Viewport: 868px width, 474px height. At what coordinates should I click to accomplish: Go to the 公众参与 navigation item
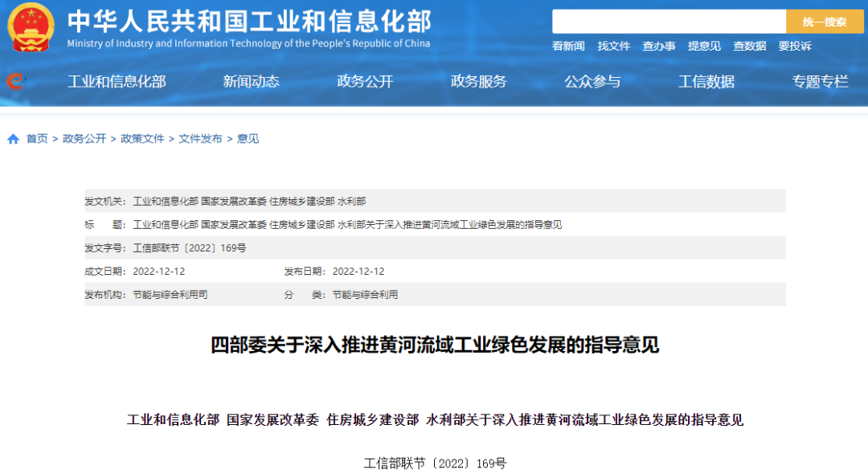(592, 81)
